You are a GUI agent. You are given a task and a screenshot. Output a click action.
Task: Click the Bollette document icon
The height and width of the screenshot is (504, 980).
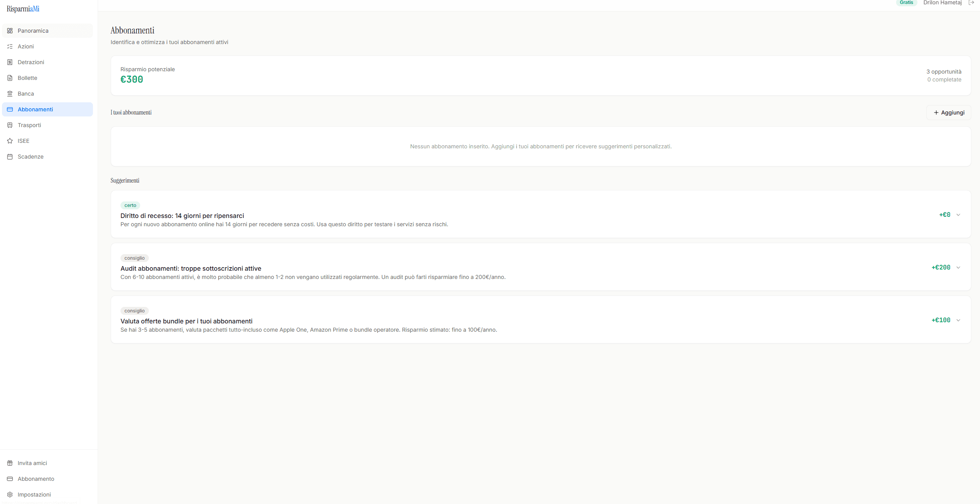click(10, 78)
